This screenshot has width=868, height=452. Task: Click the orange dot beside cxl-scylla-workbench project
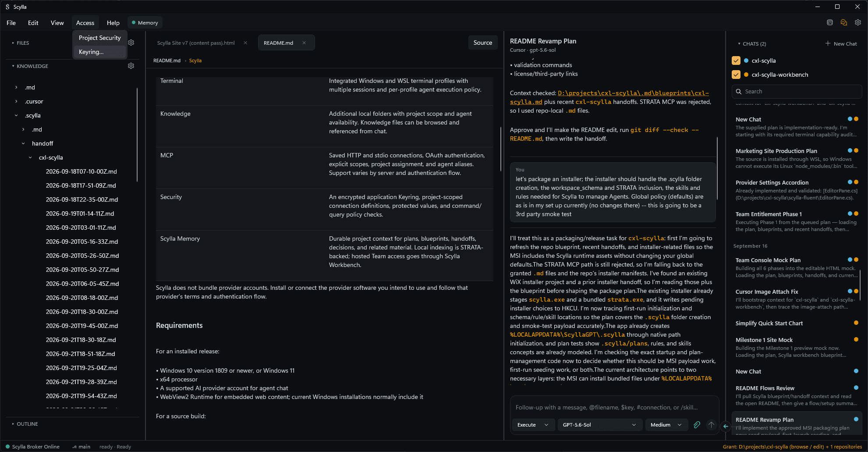[x=746, y=75]
